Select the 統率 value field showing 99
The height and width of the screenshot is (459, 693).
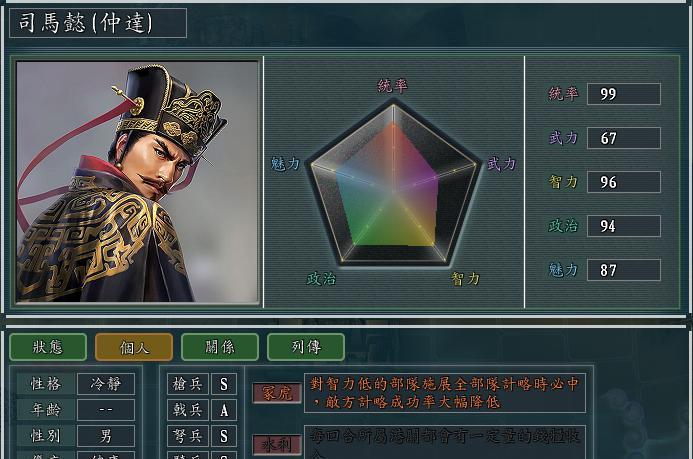[x=624, y=94]
